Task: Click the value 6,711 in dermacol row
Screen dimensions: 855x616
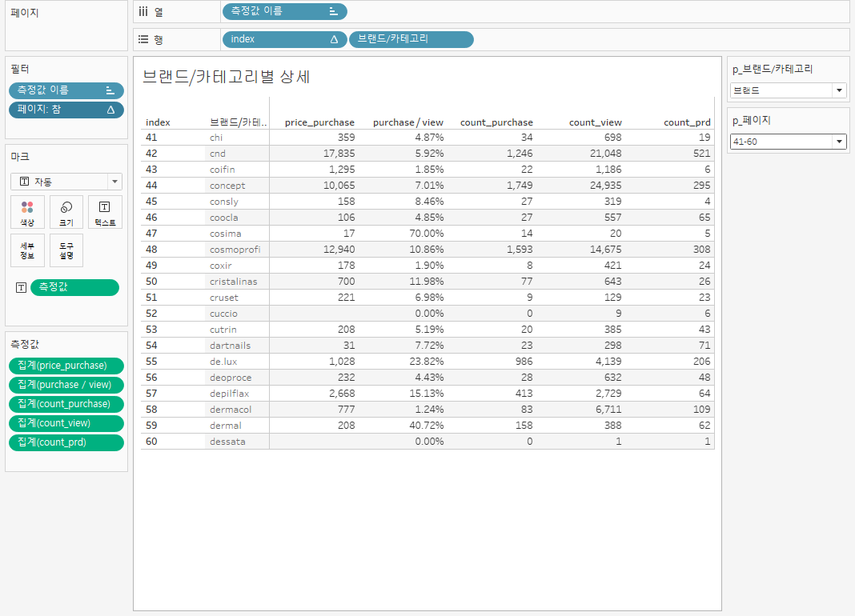Action: tap(608, 410)
